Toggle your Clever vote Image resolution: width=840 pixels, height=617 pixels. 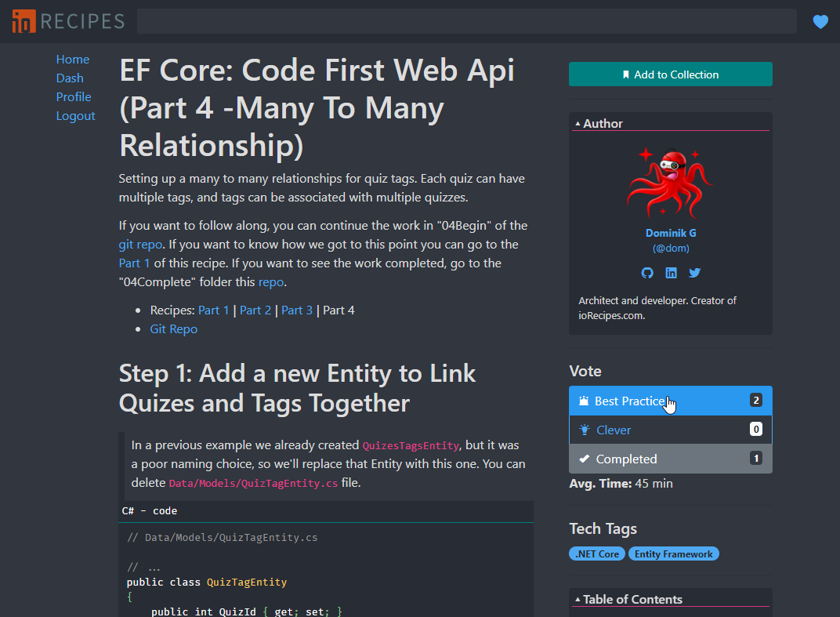tap(670, 429)
